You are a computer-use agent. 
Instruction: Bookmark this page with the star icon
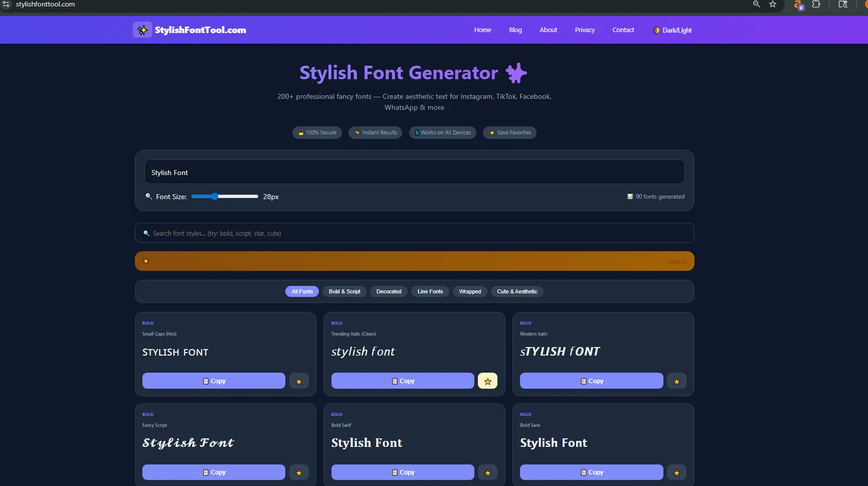[x=773, y=4]
